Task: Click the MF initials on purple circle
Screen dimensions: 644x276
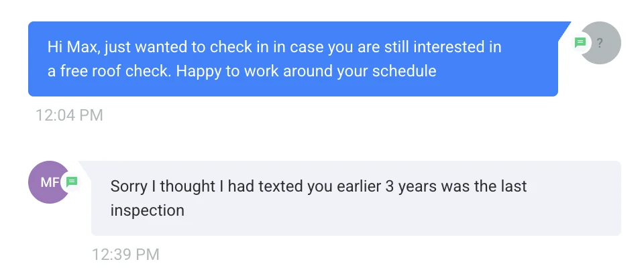Action: pyautogui.click(x=50, y=182)
